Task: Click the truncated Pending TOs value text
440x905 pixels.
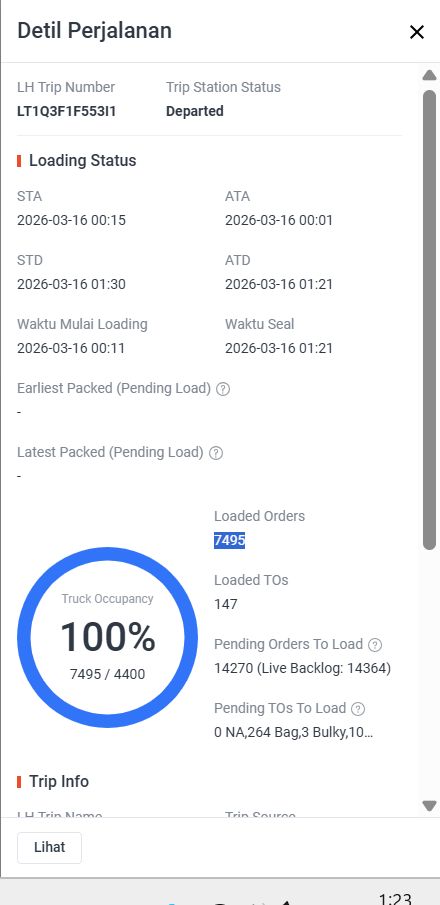Action: [x=293, y=732]
